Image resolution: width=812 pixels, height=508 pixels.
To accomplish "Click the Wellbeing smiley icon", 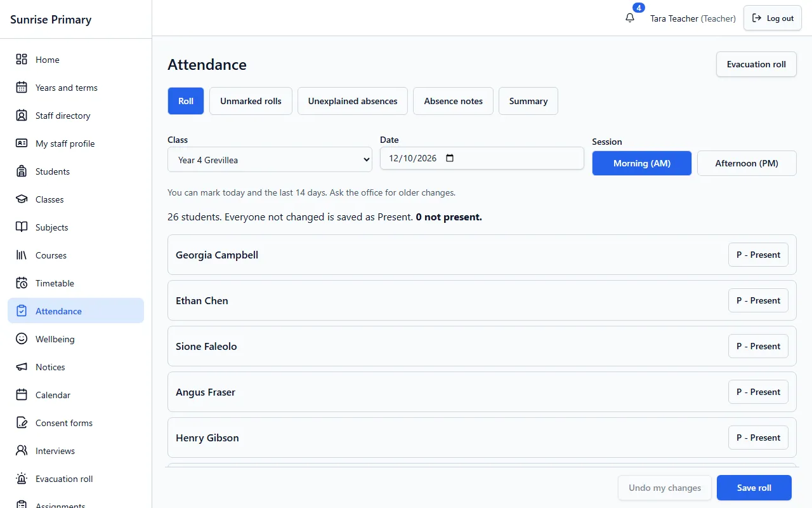I will pyautogui.click(x=22, y=339).
